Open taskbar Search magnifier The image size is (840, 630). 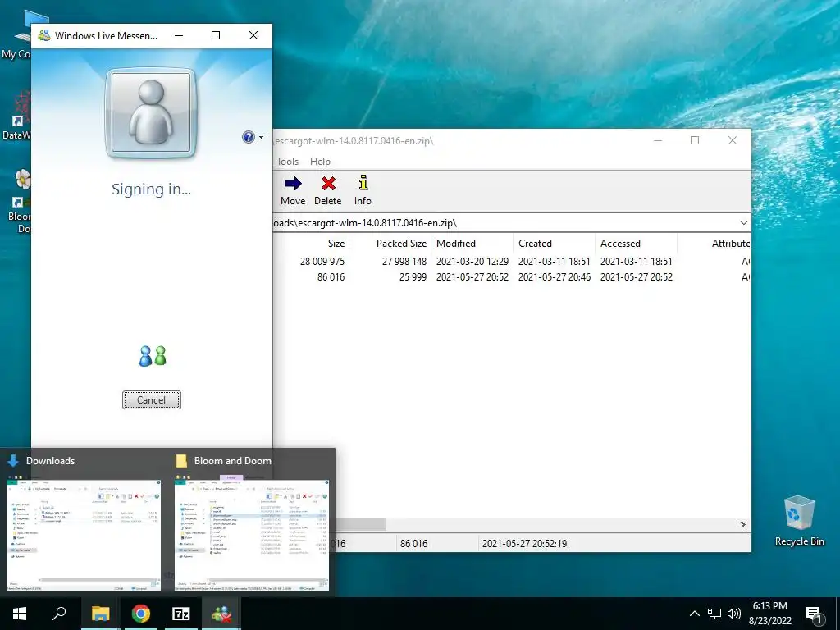click(x=59, y=614)
